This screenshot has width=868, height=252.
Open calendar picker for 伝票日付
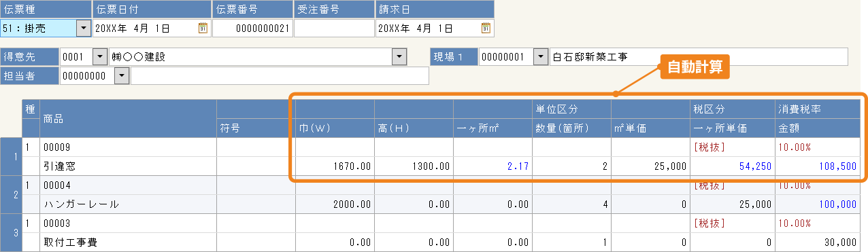point(203,28)
